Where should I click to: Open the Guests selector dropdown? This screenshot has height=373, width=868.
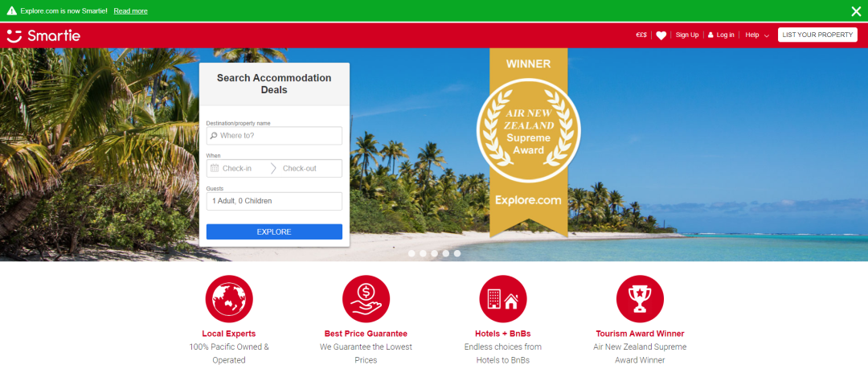tap(274, 201)
